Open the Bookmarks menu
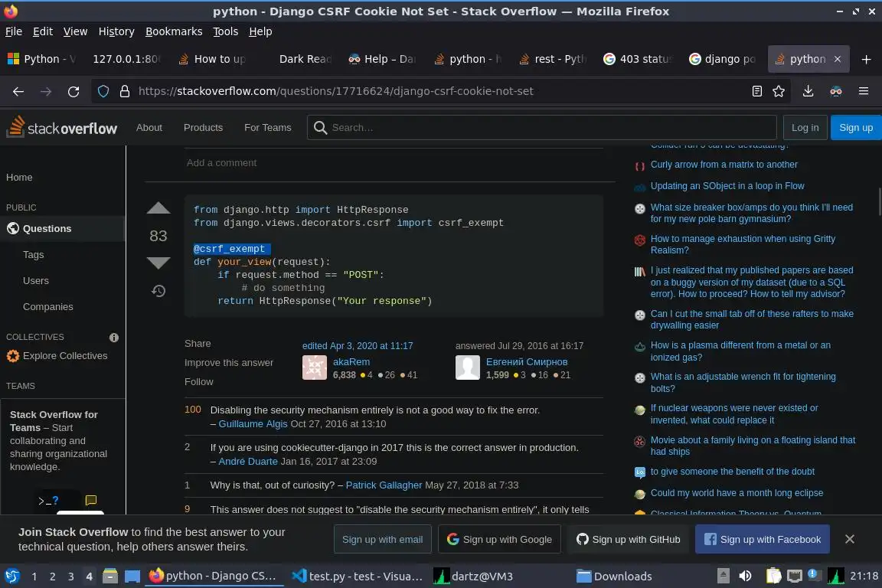The width and height of the screenshot is (882, 588). click(x=174, y=31)
